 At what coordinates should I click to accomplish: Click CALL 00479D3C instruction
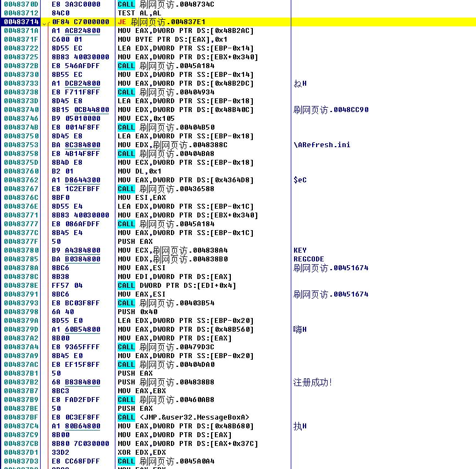pyautogui.click(x=166, y=347)
